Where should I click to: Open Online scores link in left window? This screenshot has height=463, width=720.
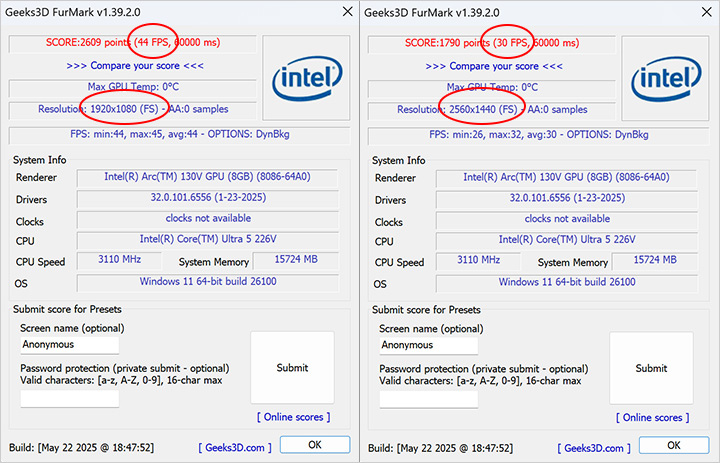[x=293, y=417]
